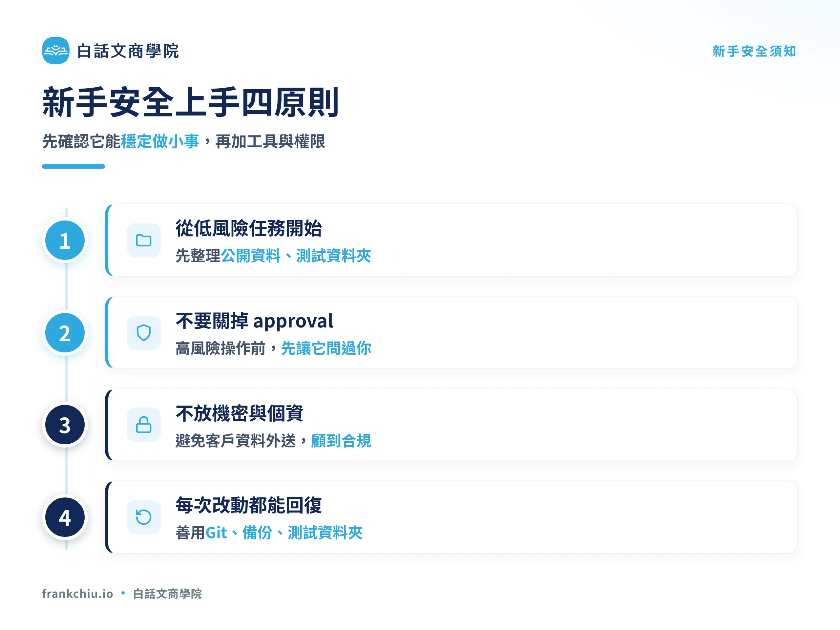Viewport: 840px width, 630px height.
Task: Click the heading 不要關掉 approval
Action: pyautogui.click(x=254, y=321)
